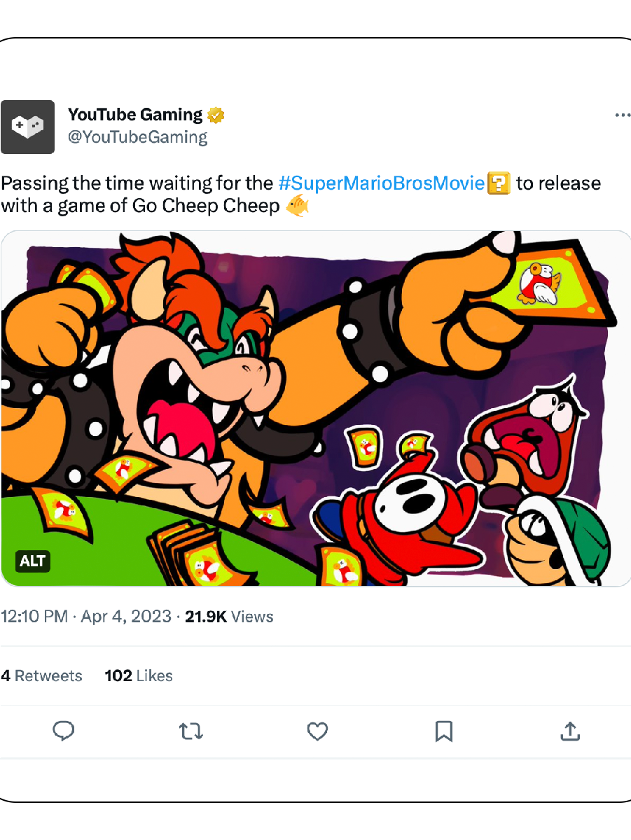Click the question block emoji after hashtag

point(498,184)
